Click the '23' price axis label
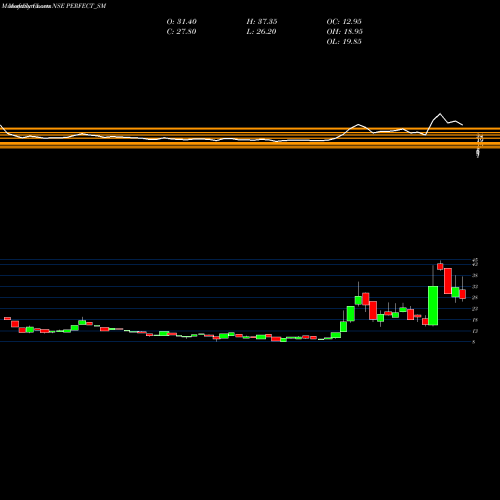This screenshot has height=500, width=500. (475, 309)
